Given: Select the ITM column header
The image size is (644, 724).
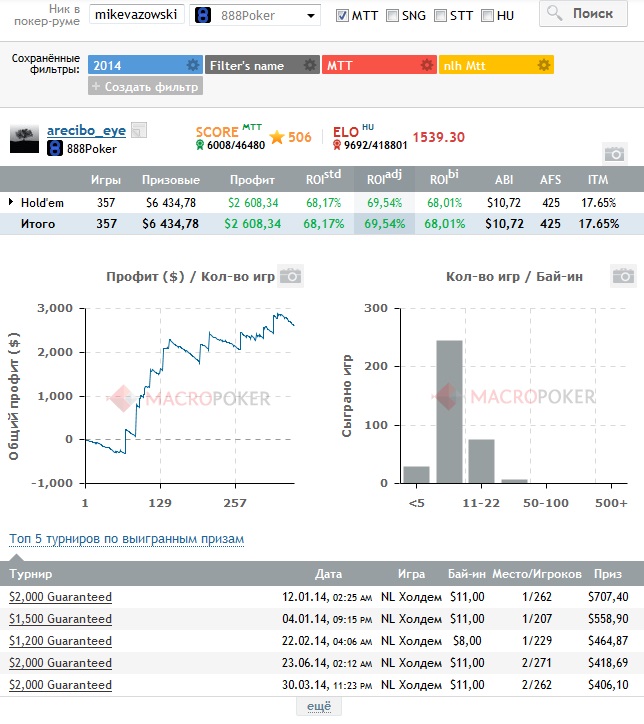Looking at the screenshot, I should pyautogui.click(x=599, y=180).
